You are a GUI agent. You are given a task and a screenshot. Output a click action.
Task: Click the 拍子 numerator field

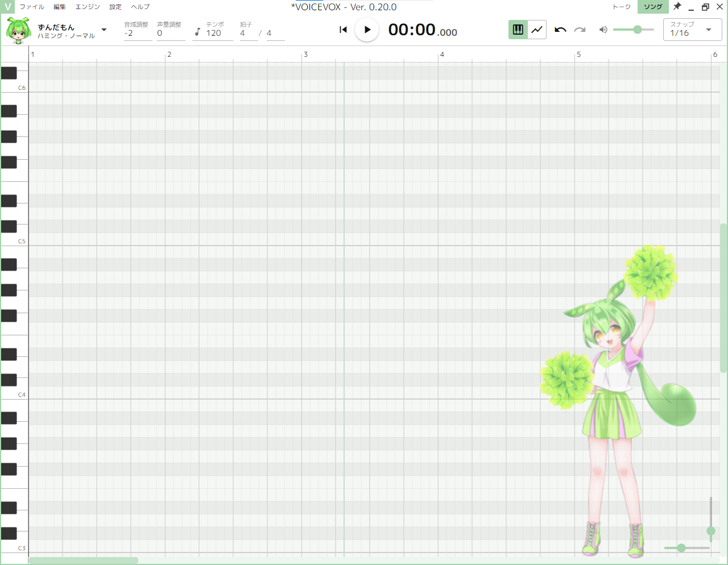click(249, 34)
